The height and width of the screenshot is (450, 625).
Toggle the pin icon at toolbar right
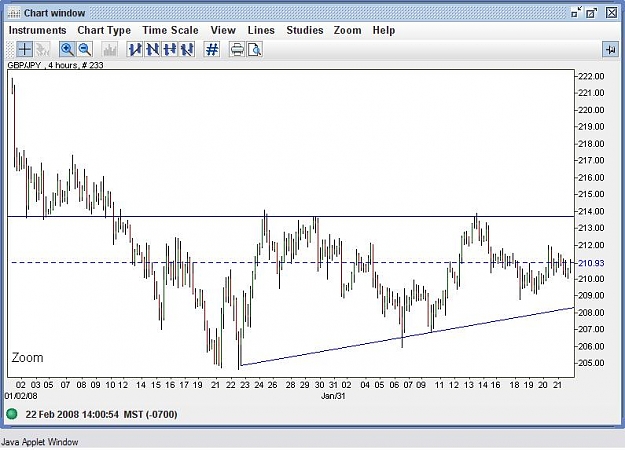click(x=610, y=49)
